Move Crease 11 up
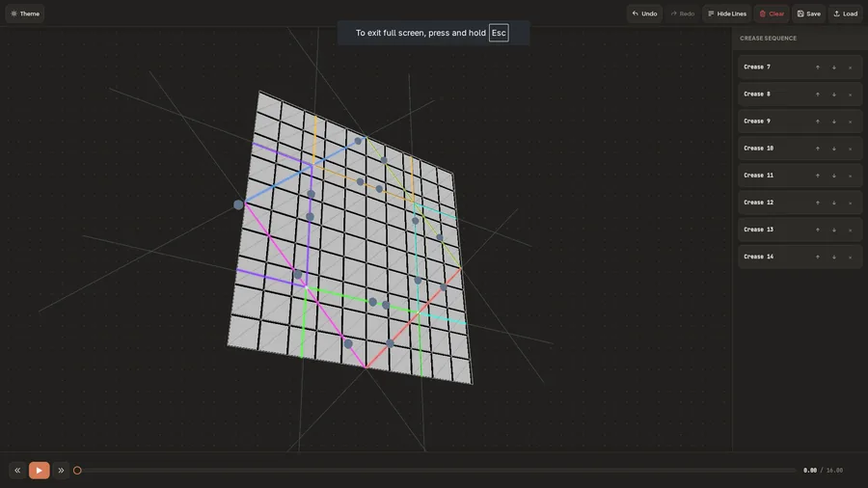Viewport: 868px width, 488px height. point(818,176)
